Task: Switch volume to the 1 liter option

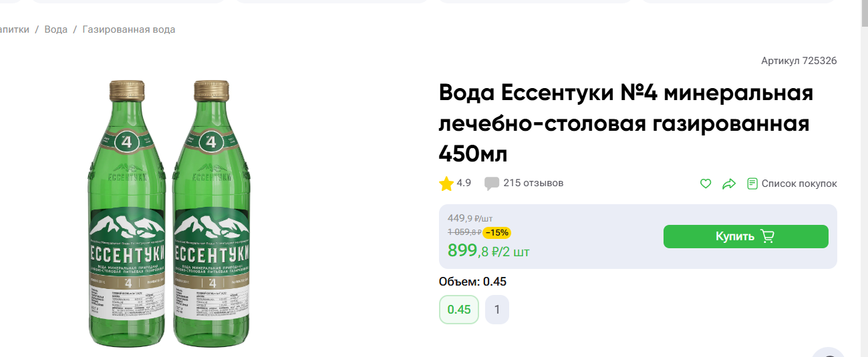Action: point(497,310)
